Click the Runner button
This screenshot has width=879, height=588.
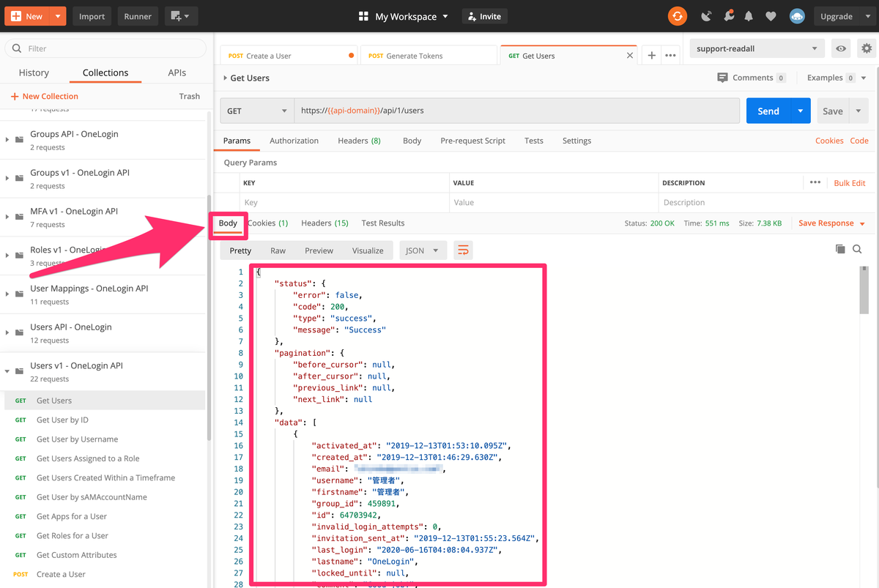click(138, 16)
